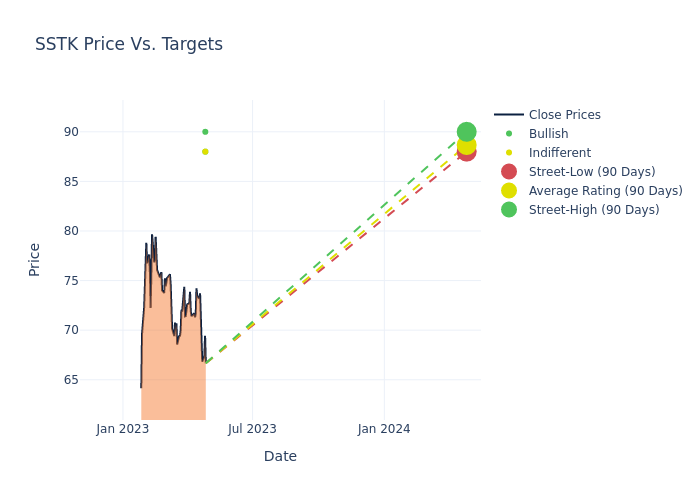The width and height of the screenshot is (700, 500).
Task: Click the green Bullish dot at 90
Action: (205, 132)
